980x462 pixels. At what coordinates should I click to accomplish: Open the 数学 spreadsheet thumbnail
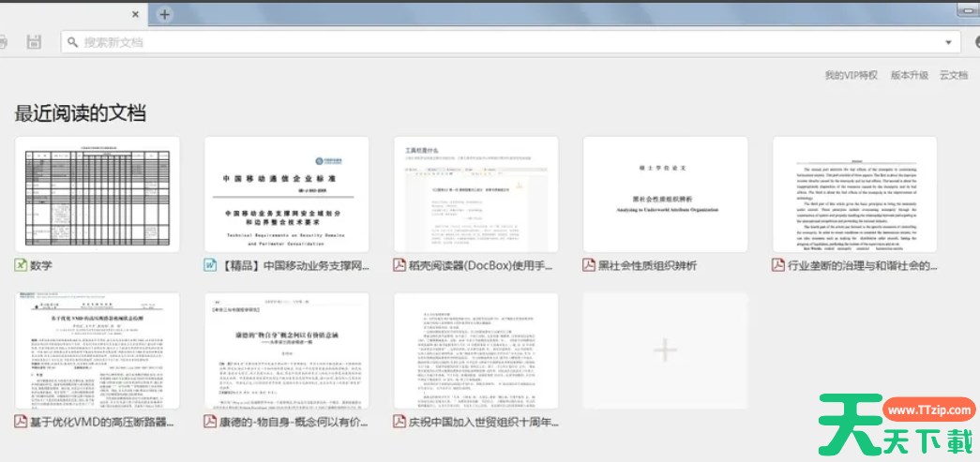[x=98, y=194]
